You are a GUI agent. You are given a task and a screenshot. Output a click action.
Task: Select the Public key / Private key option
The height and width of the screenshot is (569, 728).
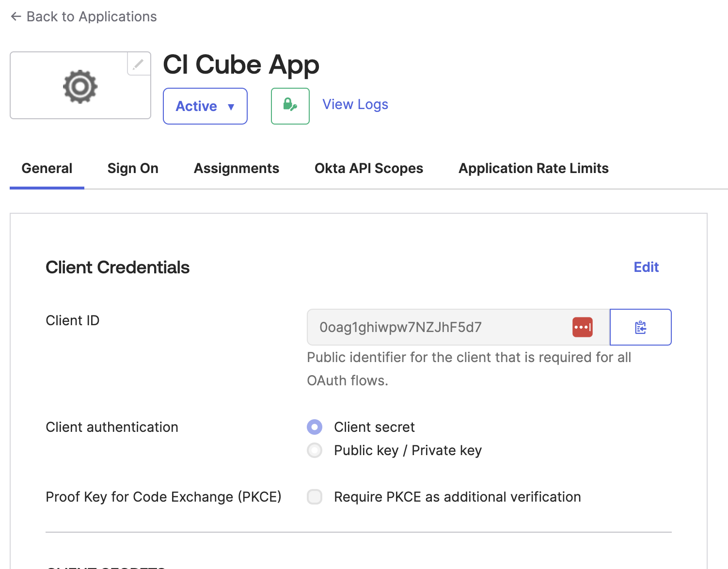pyautogui.click(x=315, y=450)
